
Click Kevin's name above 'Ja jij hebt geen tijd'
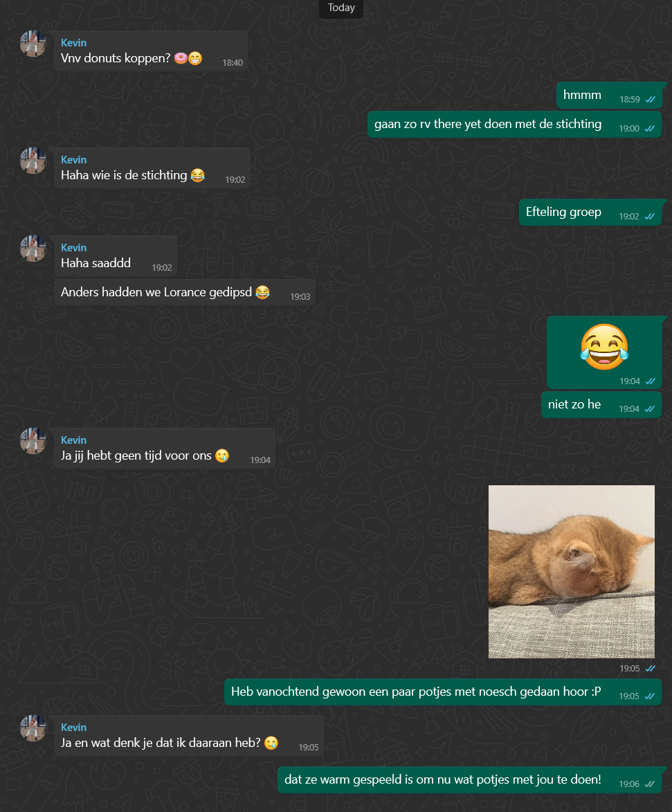(73, 440)
